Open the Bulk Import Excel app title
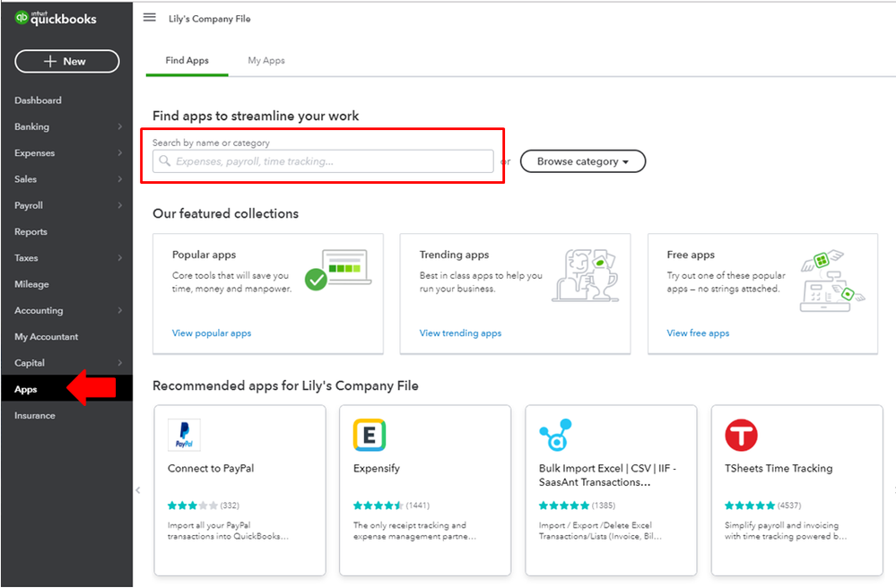896x588 pixels. pyautogui.click(x=607, y=475)
